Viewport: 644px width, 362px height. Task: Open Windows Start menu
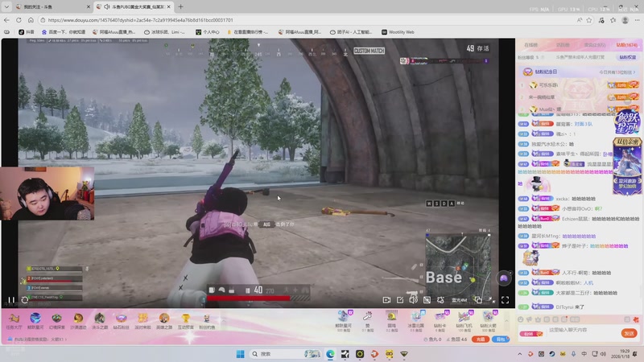coord(240,354)
